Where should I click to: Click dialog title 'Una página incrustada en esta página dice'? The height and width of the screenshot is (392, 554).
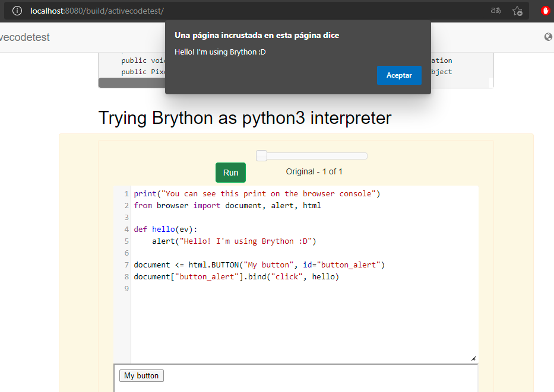[257, 35]
